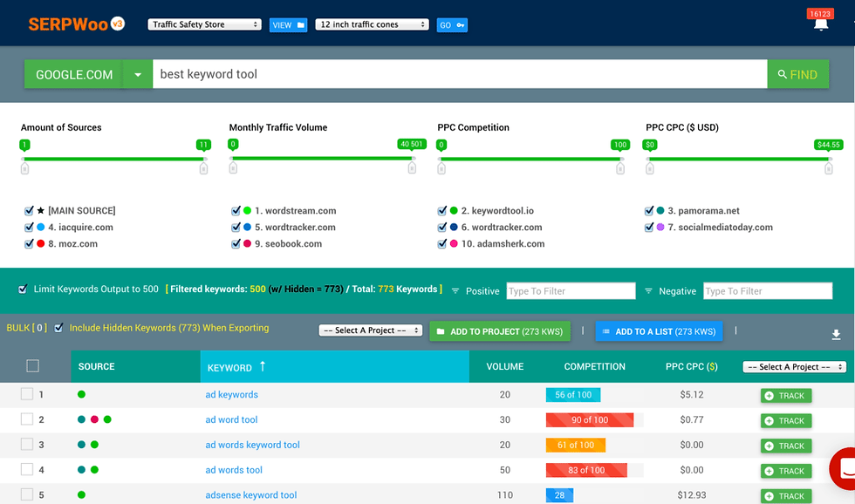Click the green source dot in row 1
Screen dimensions: 855x504
coord(81,394)
